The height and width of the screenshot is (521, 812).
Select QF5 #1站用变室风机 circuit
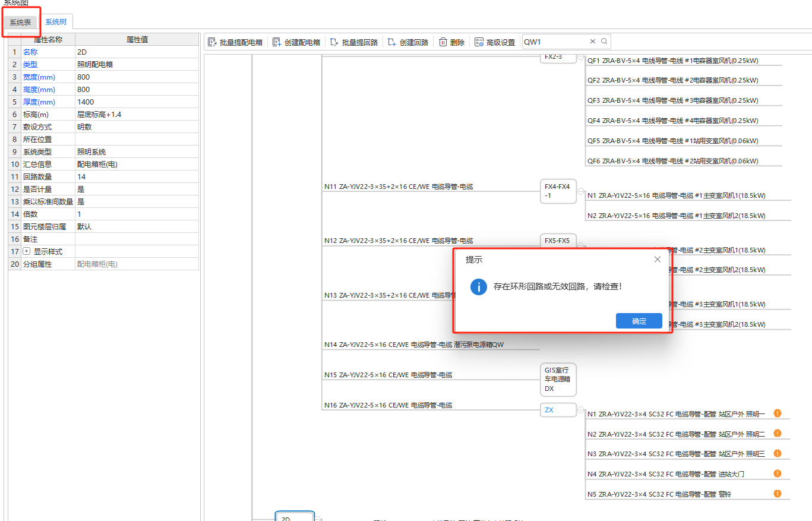point(673,141)
